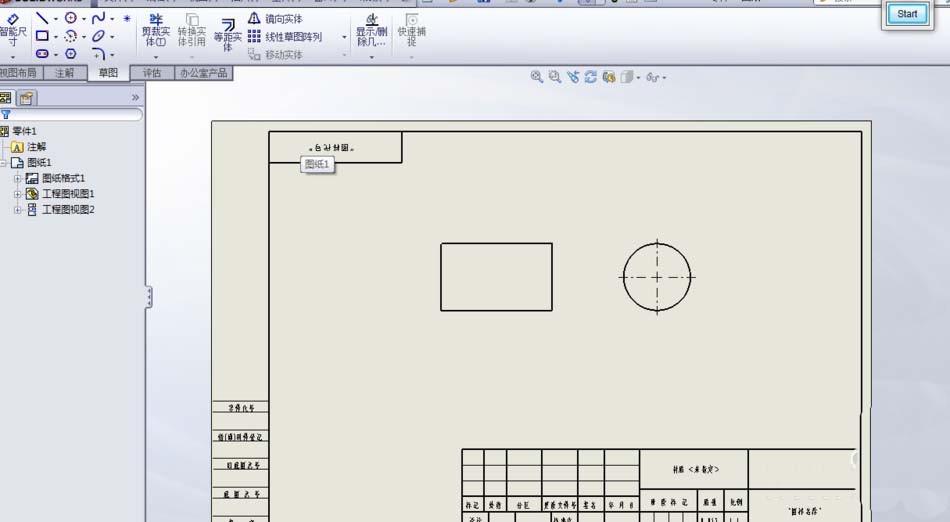Click Convert Entities (转换实体引用) tool
Screen dimensions: 950x522
pos(191,31)
